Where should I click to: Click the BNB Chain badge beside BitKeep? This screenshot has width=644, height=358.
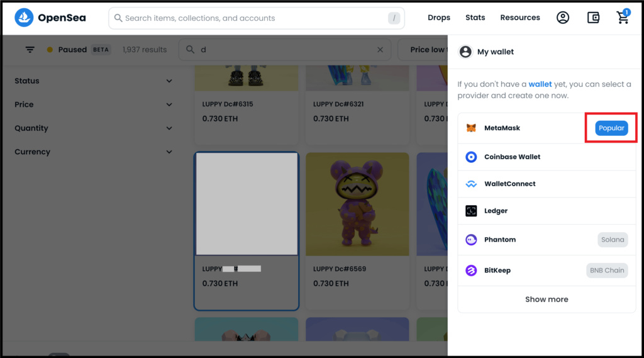(607, 271)
